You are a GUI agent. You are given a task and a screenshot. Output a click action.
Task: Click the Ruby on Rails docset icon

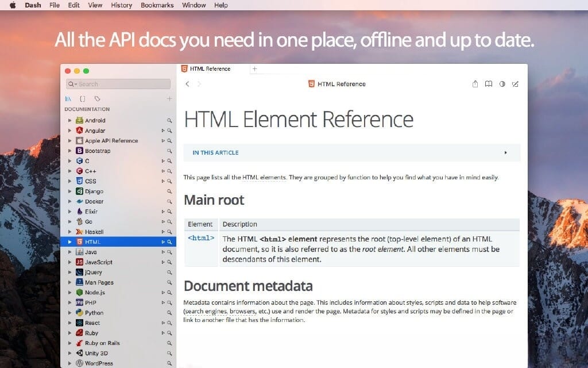tap(79, 343)
